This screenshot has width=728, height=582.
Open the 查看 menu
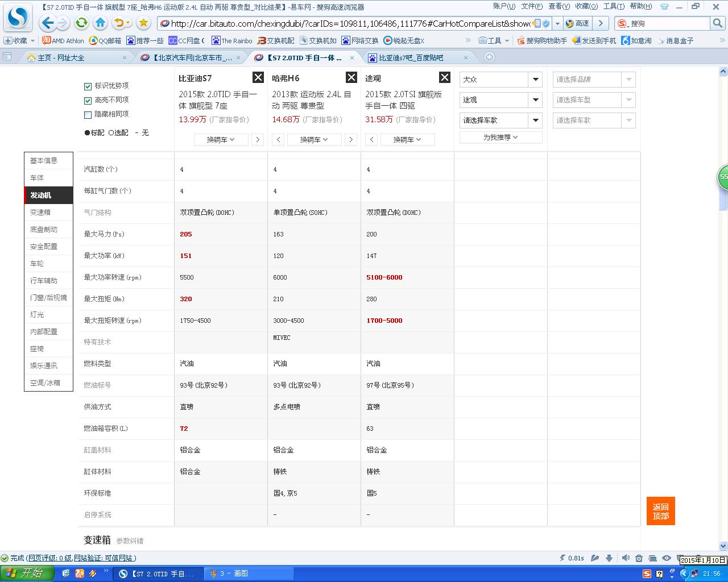click(559, 6)
